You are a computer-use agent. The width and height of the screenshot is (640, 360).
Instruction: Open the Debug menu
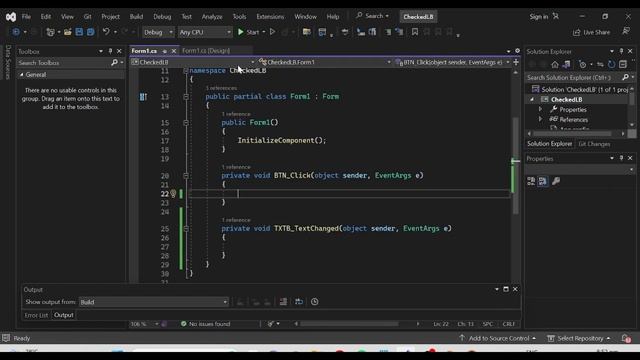tap(162, 17)
